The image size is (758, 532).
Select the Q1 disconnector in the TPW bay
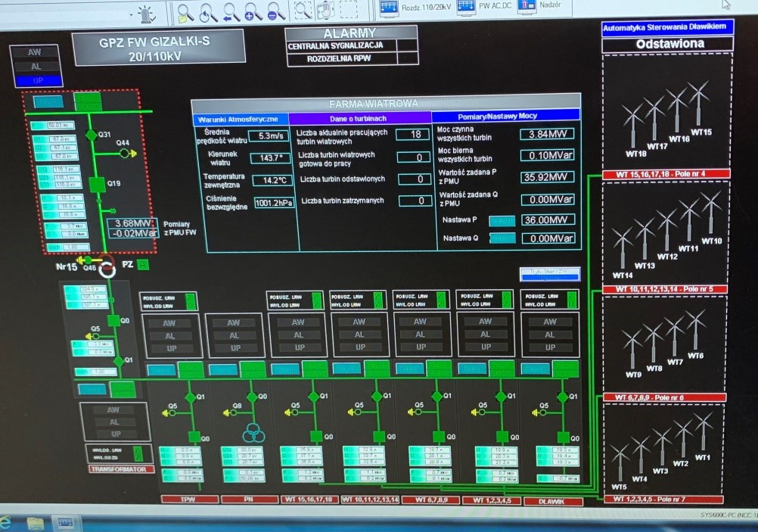191,397
